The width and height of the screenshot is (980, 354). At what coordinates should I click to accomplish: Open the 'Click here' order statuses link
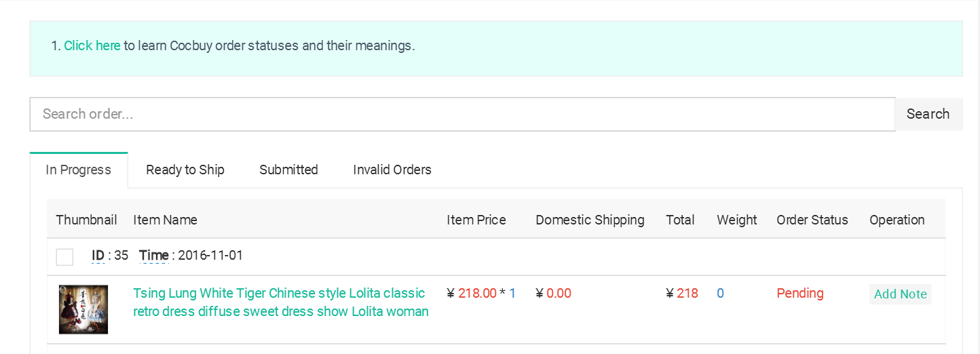point(92,45)
